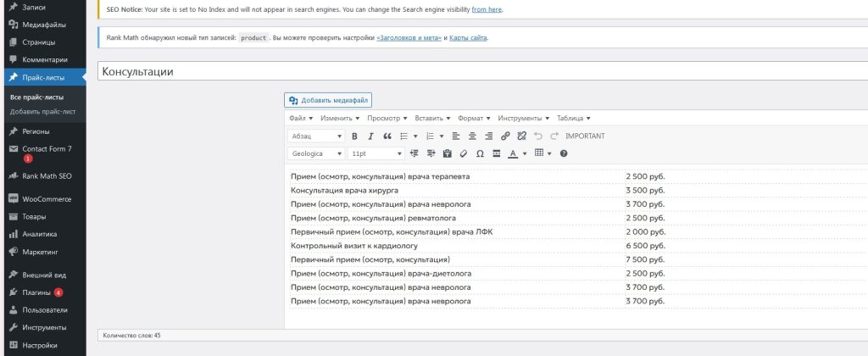This screenshot has width=868, height=356.
Task: Click the clear formatting eraser icon
Action: tap(463, 153)
